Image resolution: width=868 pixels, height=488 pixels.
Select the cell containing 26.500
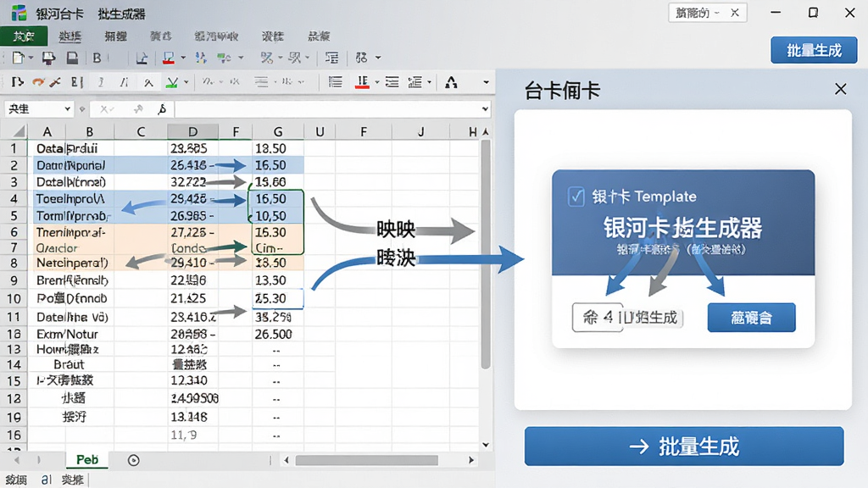click(x=277, y=334)
